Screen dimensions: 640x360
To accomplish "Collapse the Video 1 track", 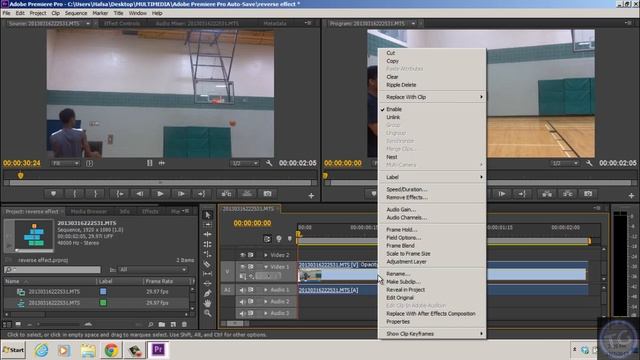I will pos(266,267).
